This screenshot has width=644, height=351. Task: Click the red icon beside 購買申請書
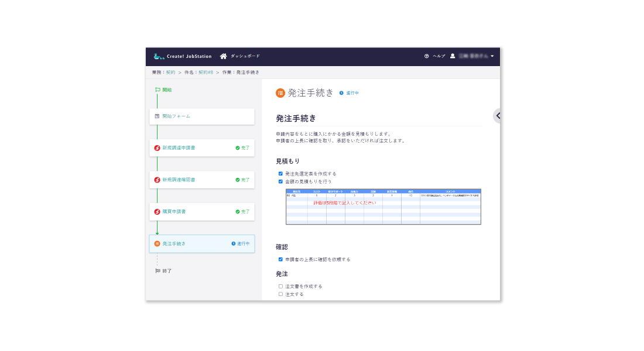point(157,212)
